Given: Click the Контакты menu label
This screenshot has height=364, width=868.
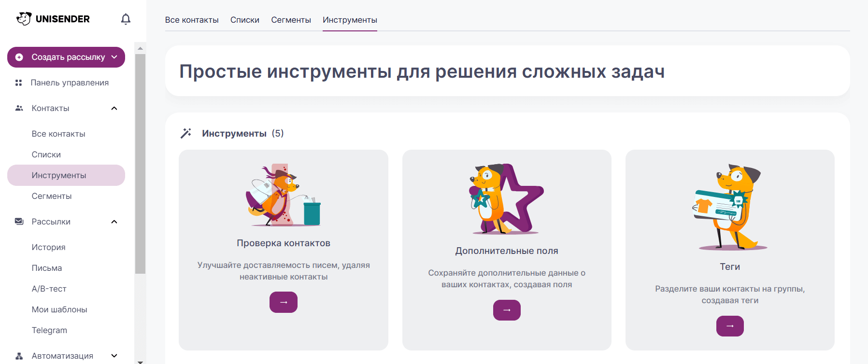Looking at the screenshot, I should [x=50, y=108].
